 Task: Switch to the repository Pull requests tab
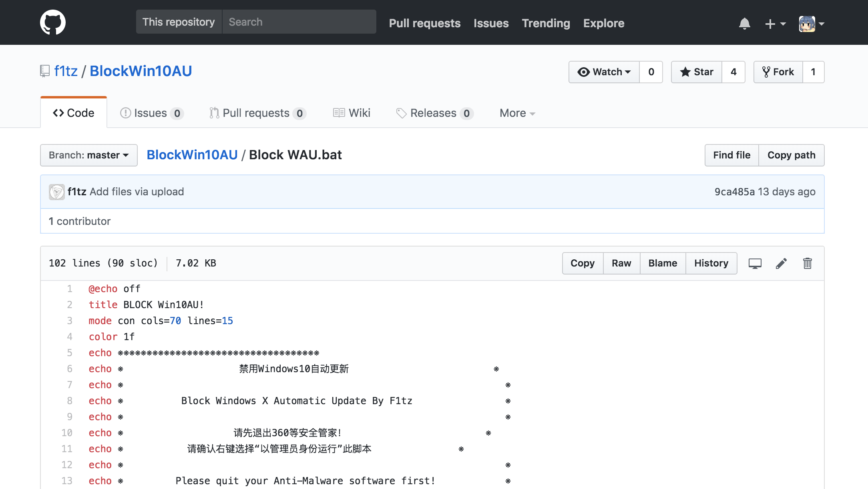[257, 113]
